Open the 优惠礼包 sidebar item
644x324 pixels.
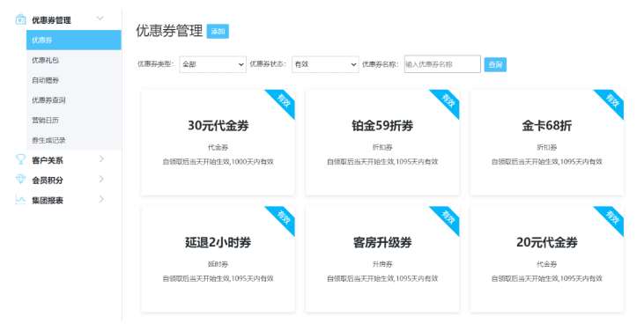coord(73,60)
